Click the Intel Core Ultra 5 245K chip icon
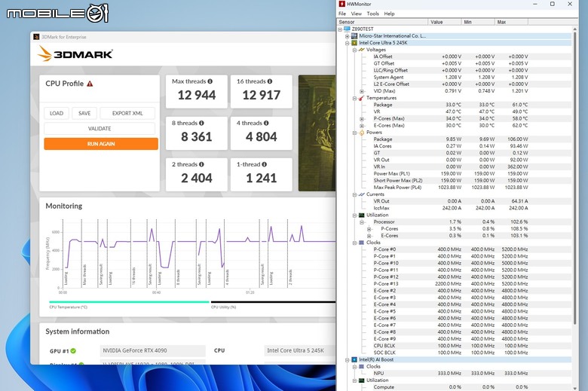Screen dimensions: 588x391 (x=354, y=43)
